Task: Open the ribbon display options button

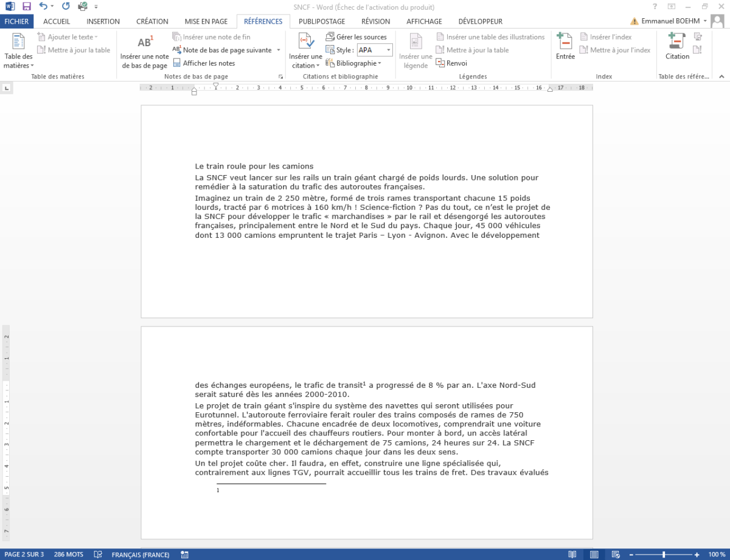Action: [672, 6]
